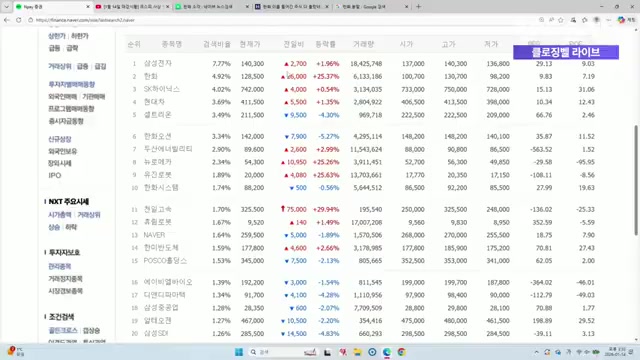Go back with the browser back arrow
This screenshot has width=640, height=360.
pos(7,20)
